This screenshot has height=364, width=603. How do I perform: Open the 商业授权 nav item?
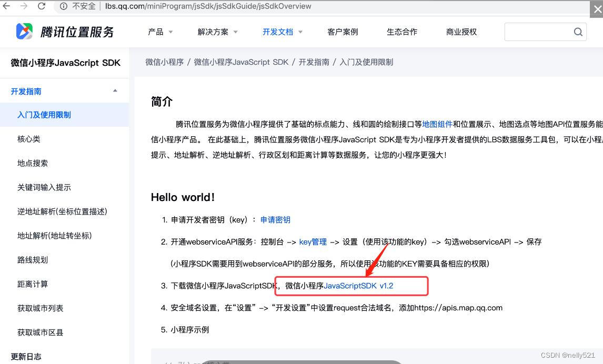461,32
